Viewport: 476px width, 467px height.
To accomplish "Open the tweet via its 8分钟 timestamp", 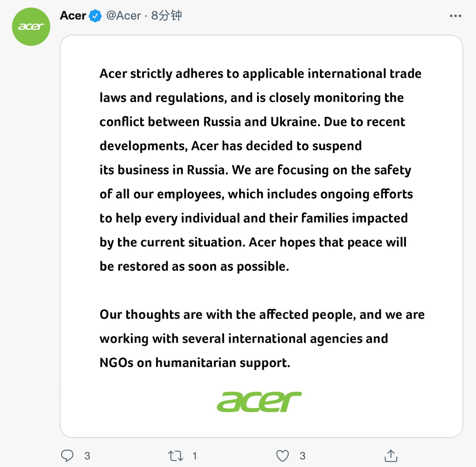I will pyautogui.click(x=166, y=16).
